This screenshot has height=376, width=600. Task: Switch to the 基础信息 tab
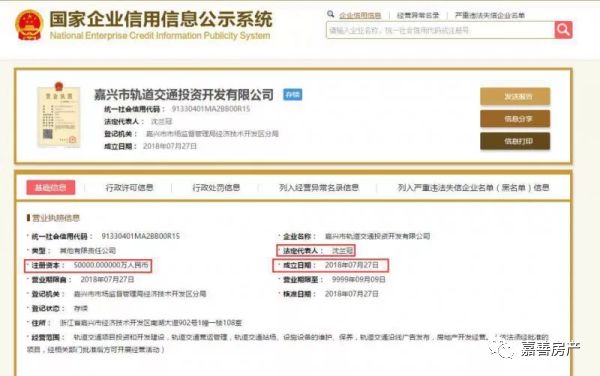(51, 187)
